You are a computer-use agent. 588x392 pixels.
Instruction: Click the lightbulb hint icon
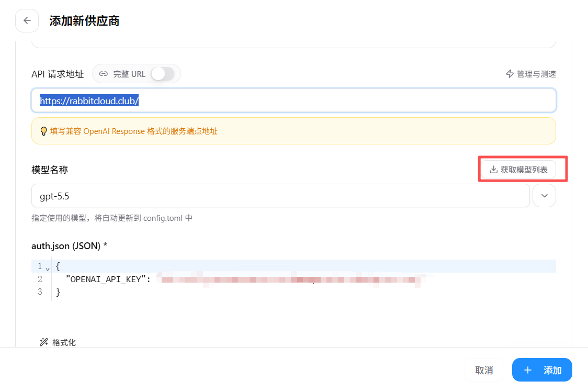coord(43,131)
